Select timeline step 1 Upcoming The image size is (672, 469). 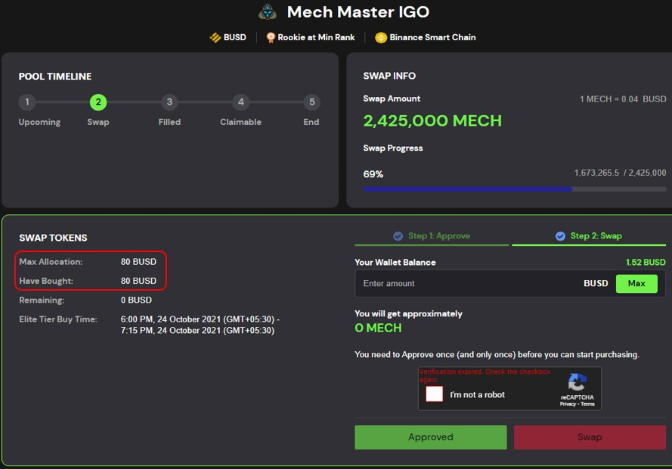[27, 102]
